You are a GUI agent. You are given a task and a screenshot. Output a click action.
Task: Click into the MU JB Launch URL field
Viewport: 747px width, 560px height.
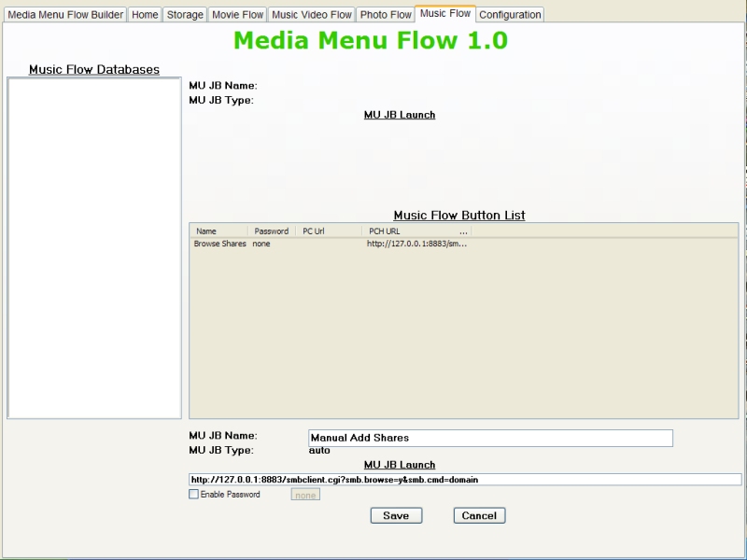click(464, 480)
